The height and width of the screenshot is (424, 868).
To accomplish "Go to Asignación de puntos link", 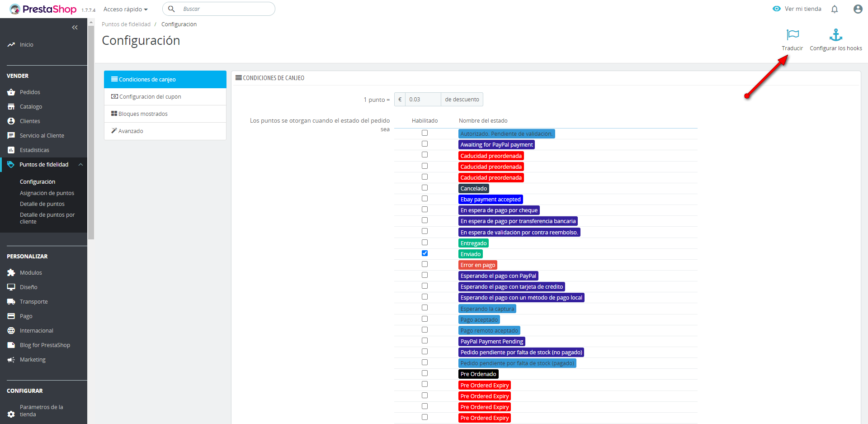I will 47,193.
